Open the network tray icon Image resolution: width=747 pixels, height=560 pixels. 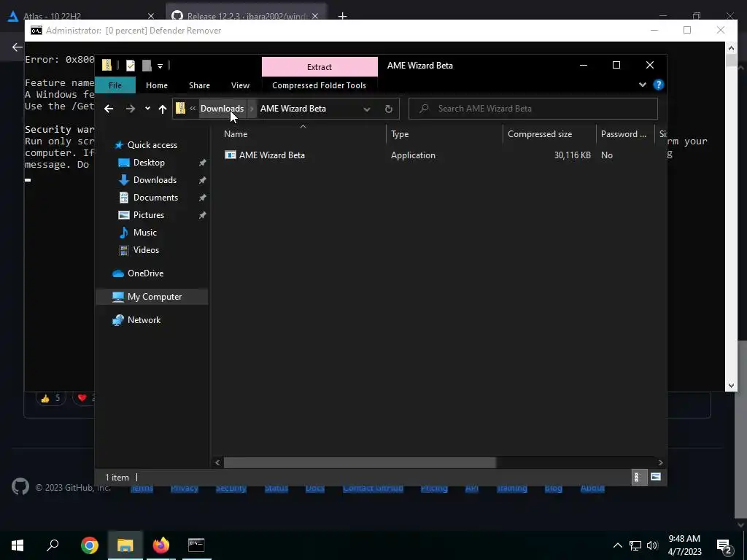tap(635, 545)
